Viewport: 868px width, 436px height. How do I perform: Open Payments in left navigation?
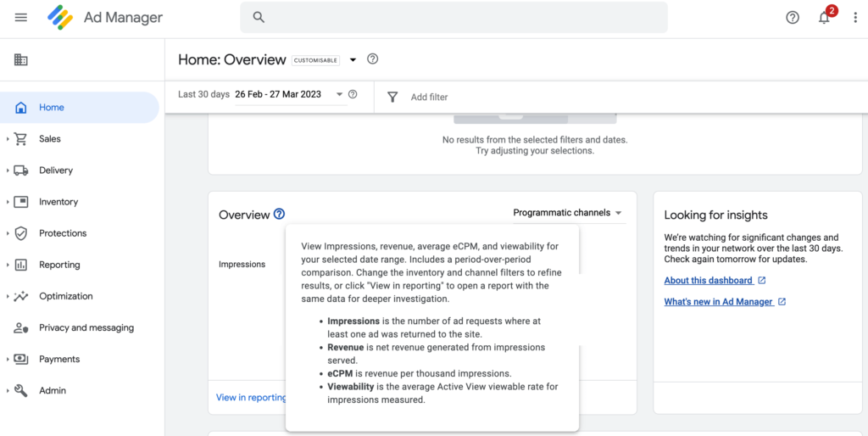(59, 359)
